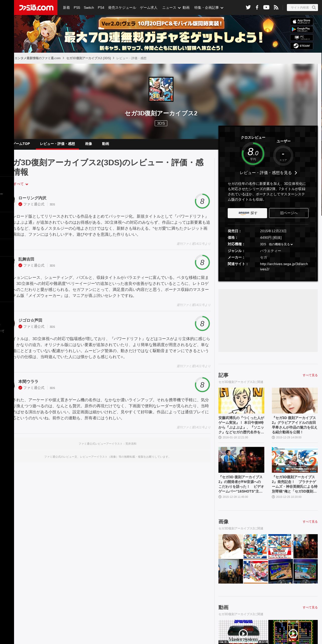The image size is (322, 644).
Task: Click the Steam badge in banner
Action: [302, 46]
